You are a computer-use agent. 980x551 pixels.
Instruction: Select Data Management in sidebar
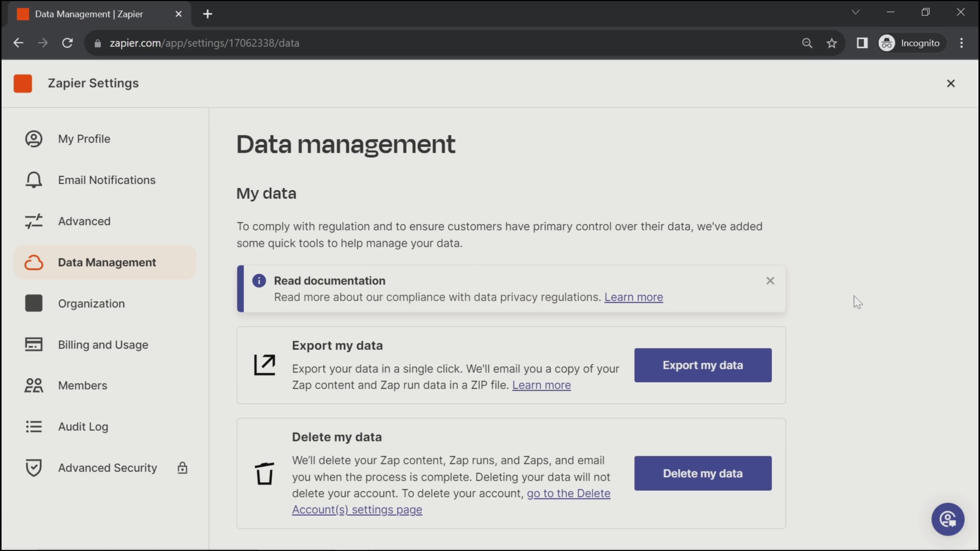106,262
